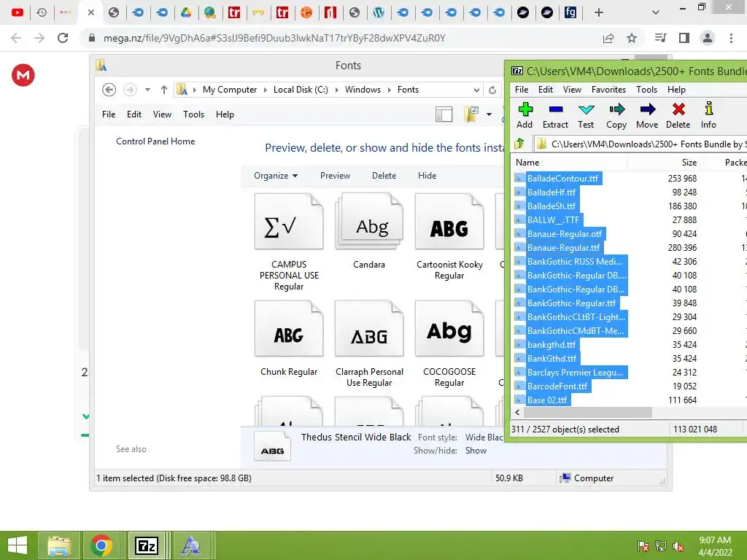Open the View menu in Fonts window

[162, 114]
